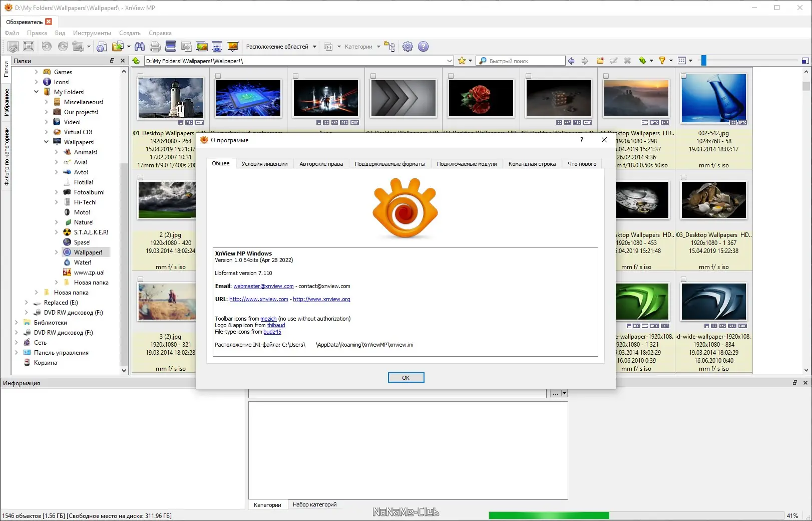Click the green up-folder arrow icon
This screenshot has height=521, width=812.
click(x=136, y=61)
